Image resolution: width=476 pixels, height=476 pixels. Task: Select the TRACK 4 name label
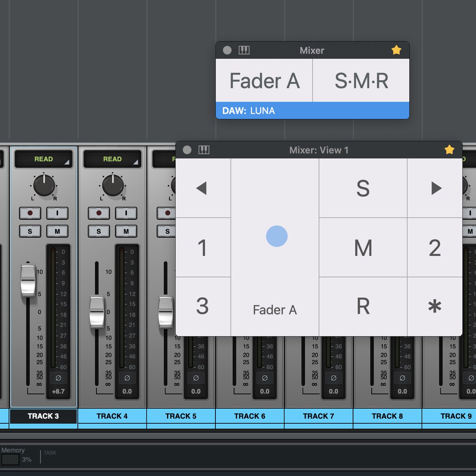112,416
